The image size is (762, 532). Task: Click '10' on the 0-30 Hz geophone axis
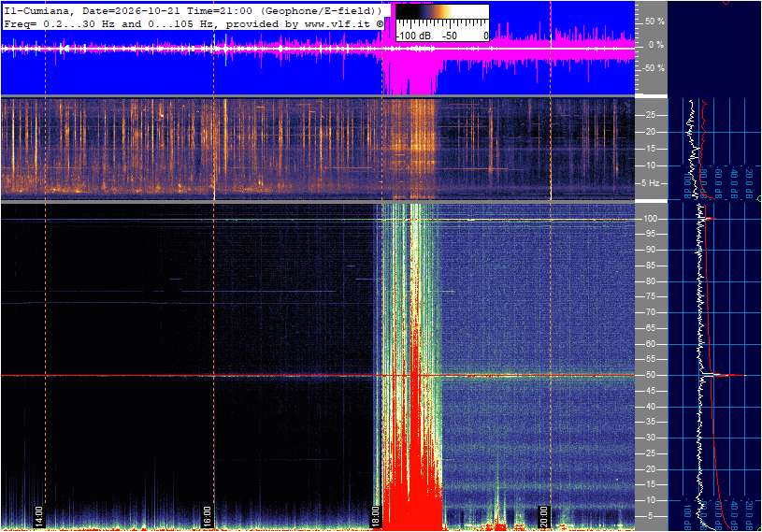(x=650, y=165)
